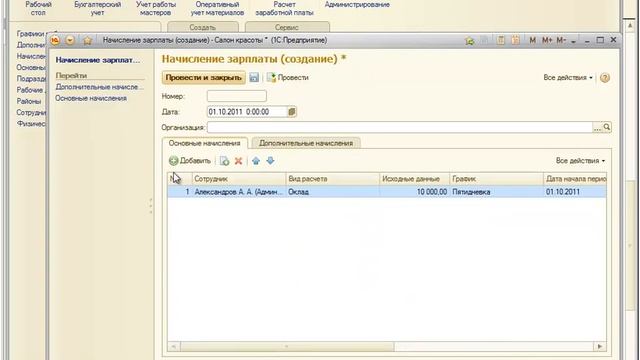Viewport: 640px width, 360px height.
Task: Click the move row up arrow icon
Action: coord(256,161)
